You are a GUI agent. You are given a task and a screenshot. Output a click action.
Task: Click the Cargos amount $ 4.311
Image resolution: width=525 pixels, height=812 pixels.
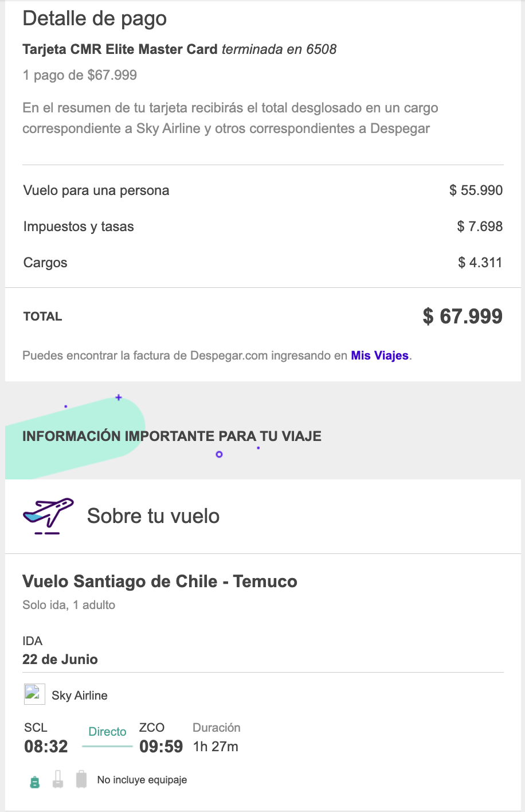tap(480, 263)
